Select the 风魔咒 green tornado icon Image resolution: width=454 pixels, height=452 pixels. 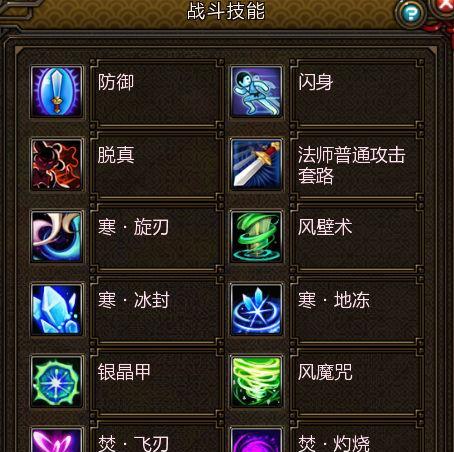click(256, 382)
